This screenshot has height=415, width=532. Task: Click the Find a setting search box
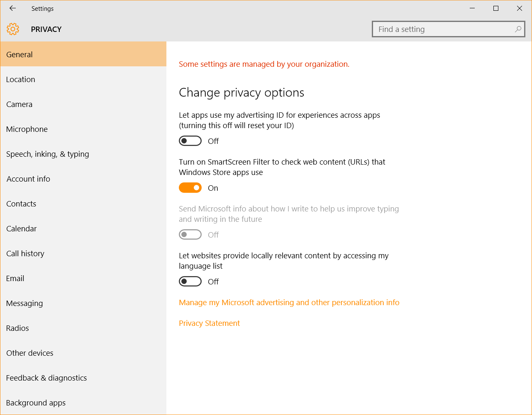click(449, 29)
